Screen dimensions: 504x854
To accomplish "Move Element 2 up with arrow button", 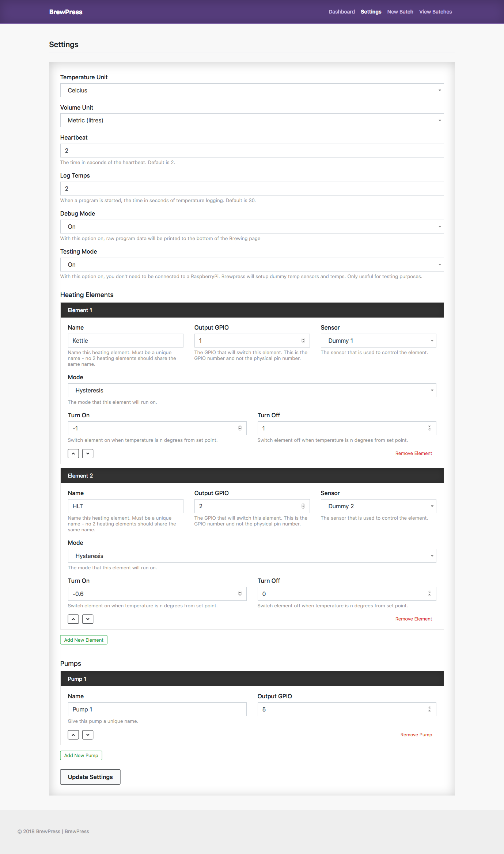I will (73, 619).
